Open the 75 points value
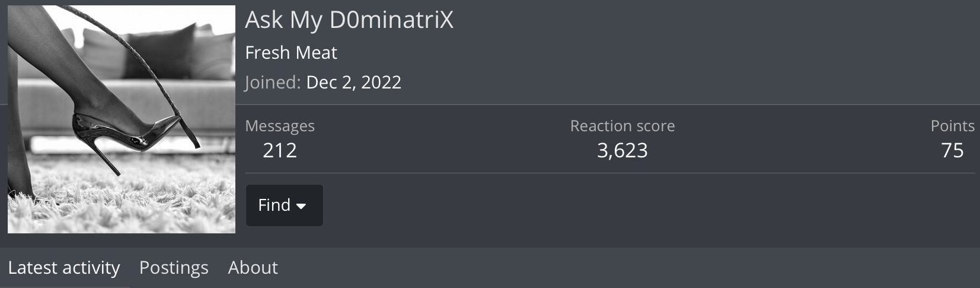 952,150
